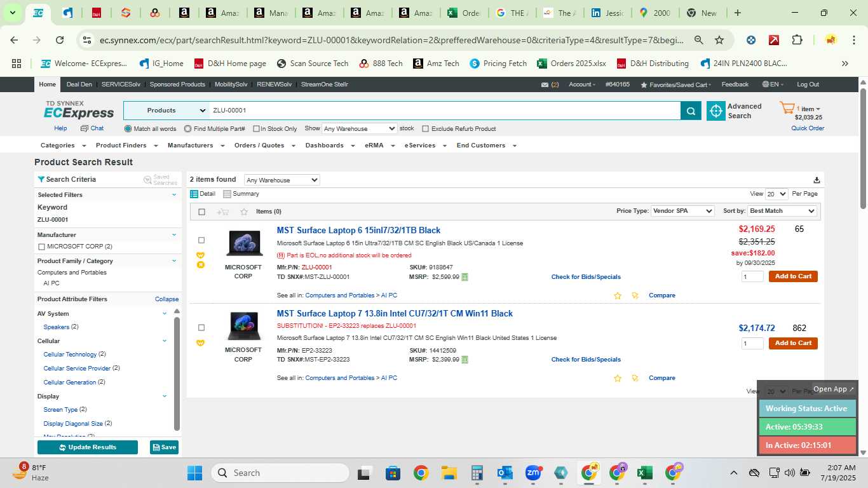Image resolution: width=868 pixels, height=488 pixels.
Task: Save the search criteria with Save button
Action: (164, 447)
